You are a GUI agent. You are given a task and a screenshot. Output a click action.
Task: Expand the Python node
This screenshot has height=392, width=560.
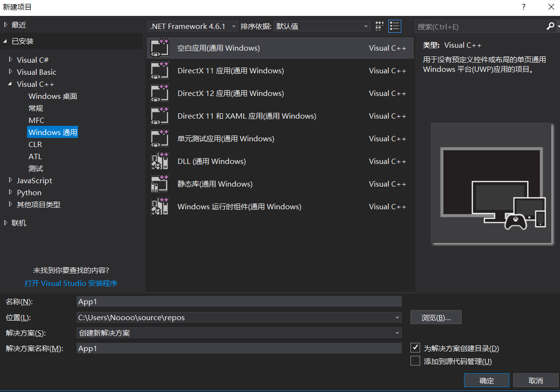tap(10, 192)
